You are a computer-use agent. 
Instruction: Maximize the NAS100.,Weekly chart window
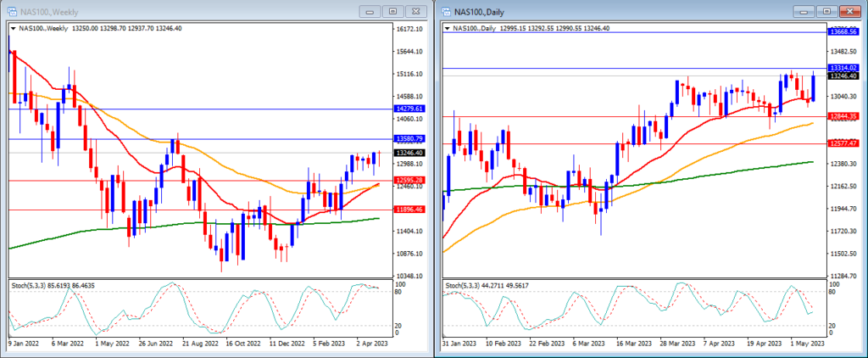pyautogui.click(x=393, y=11)
